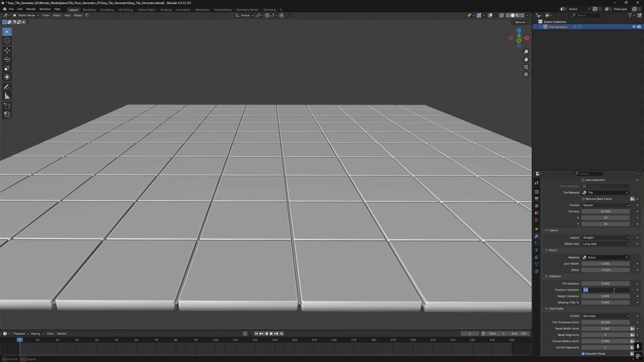Image resolution: width=644 pixels, height=362 pixels.
Task: Hide Tile Generator in viewport via eye icon
Action: coord(633,27)
